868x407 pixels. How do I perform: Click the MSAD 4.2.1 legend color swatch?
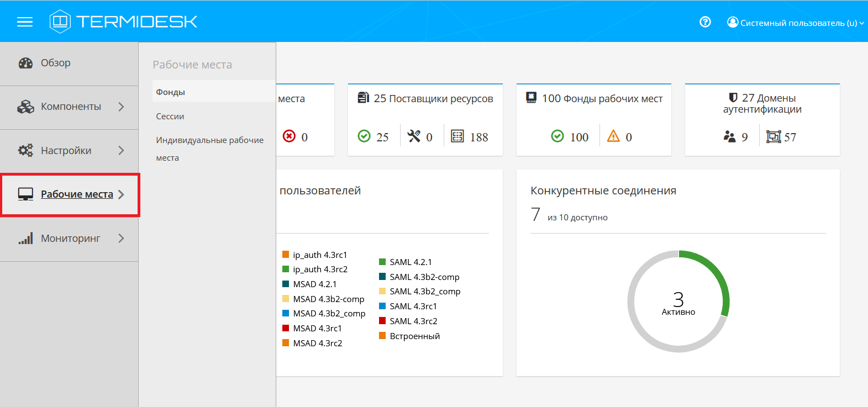tap(286, 284)
